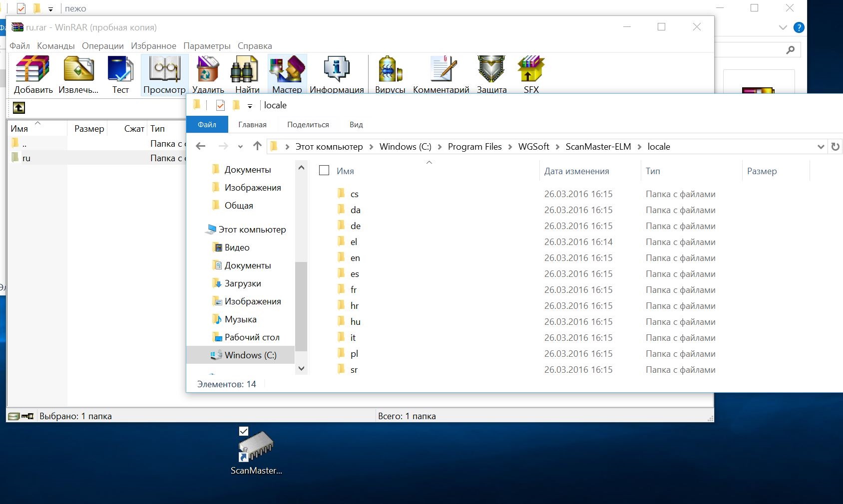Sort by the Explorer Тип column header

click(x=691, y=171)
